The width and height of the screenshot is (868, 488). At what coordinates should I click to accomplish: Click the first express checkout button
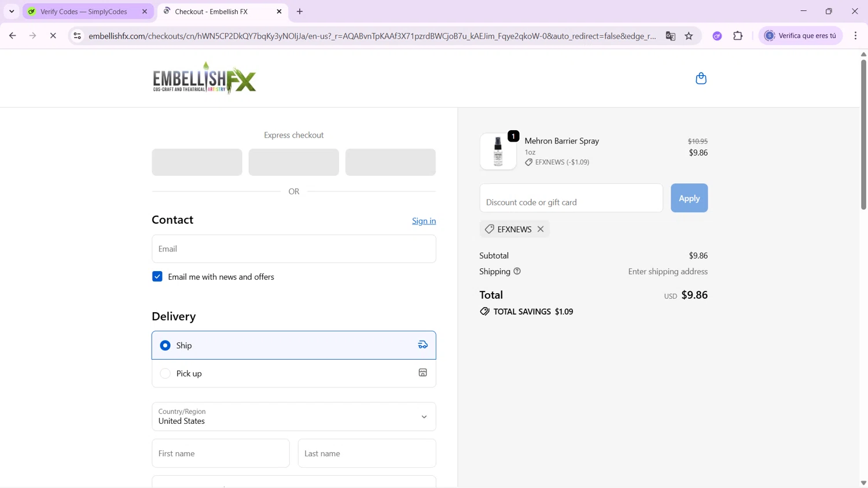click(197, 162)
